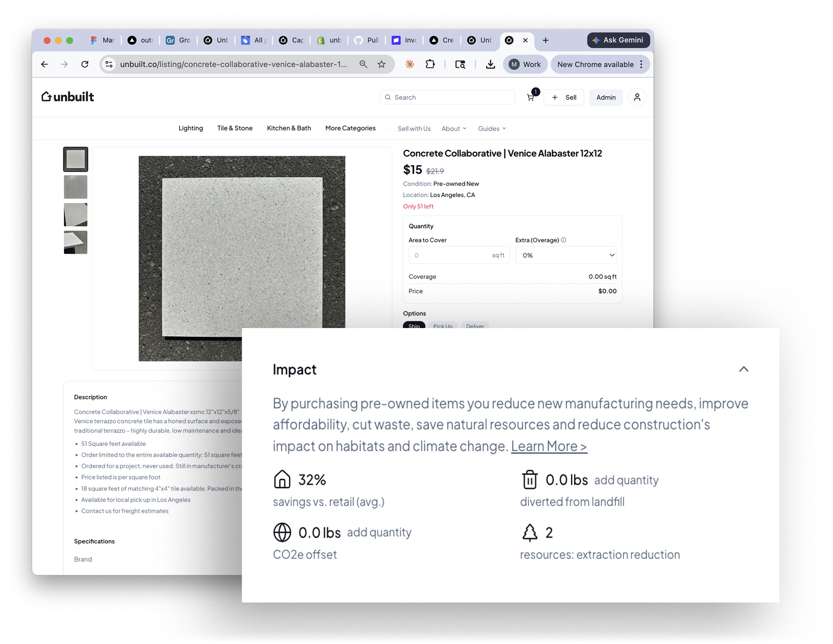Click the main tile product image
The image size is (833, 644).
[242, 258]
